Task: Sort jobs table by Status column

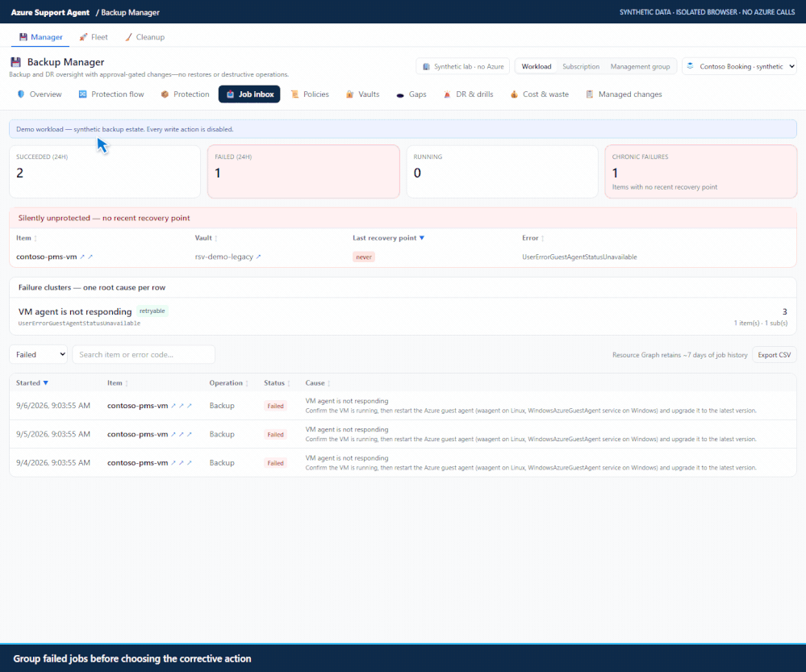Action: pyautogui.click(x=277, y=383)
